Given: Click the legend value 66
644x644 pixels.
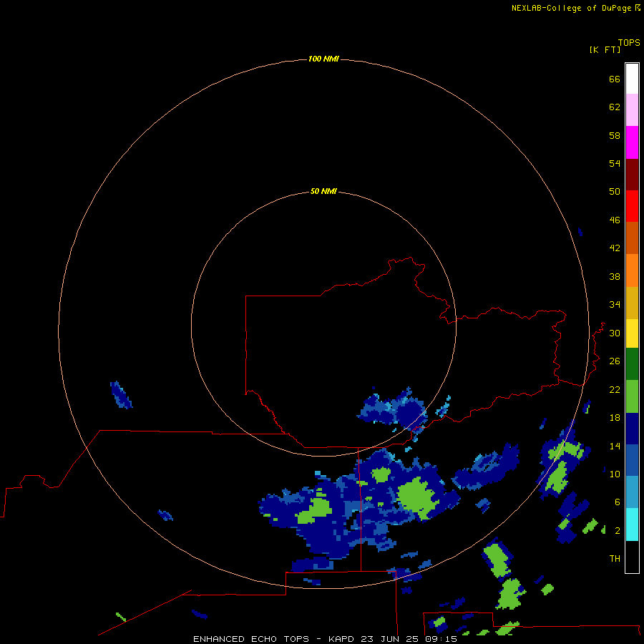Looking at the screenshot, I should [x=615, y=79].
